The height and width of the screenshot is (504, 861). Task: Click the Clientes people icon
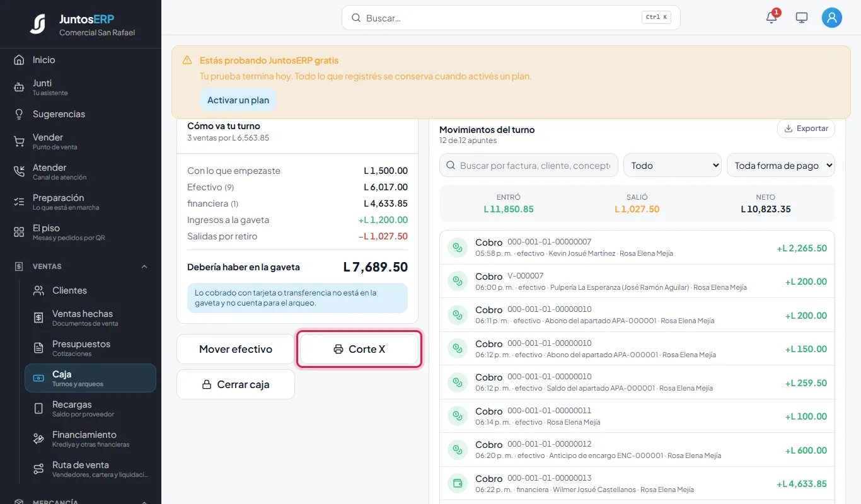point(38,290)
